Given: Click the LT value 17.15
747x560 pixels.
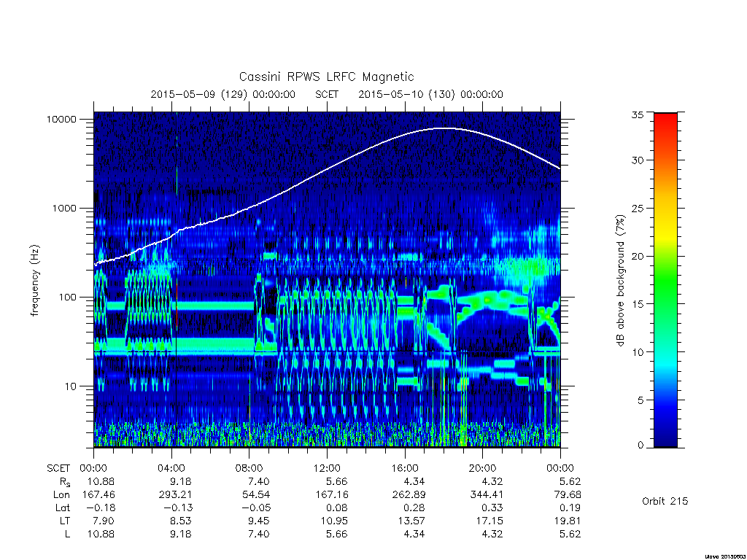Looking at the screenshot, I should [x=489, y=521].
